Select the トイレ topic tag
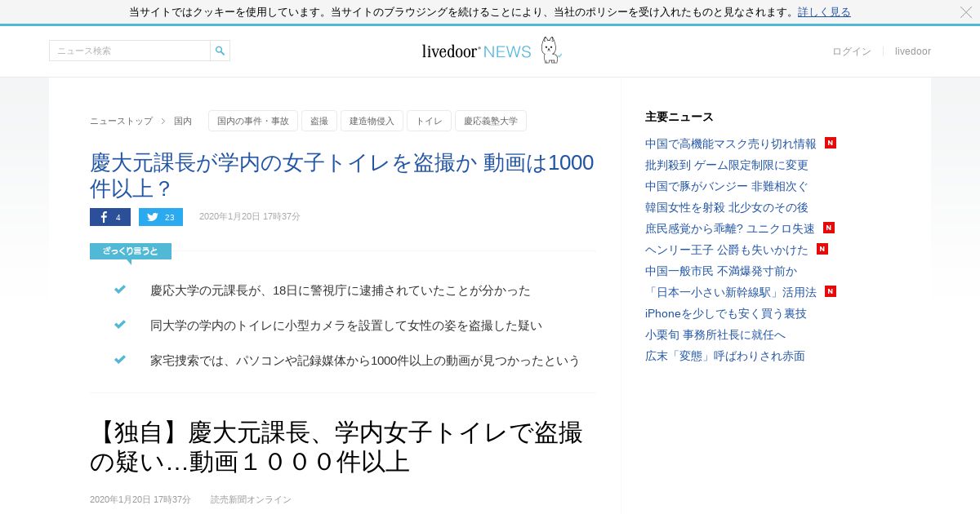 click(x=429, y=121)
